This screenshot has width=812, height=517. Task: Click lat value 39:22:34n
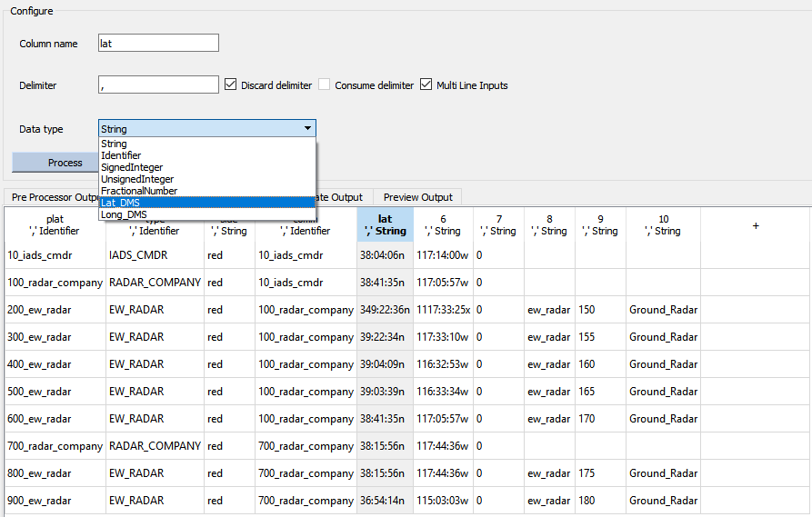[385, 337]
